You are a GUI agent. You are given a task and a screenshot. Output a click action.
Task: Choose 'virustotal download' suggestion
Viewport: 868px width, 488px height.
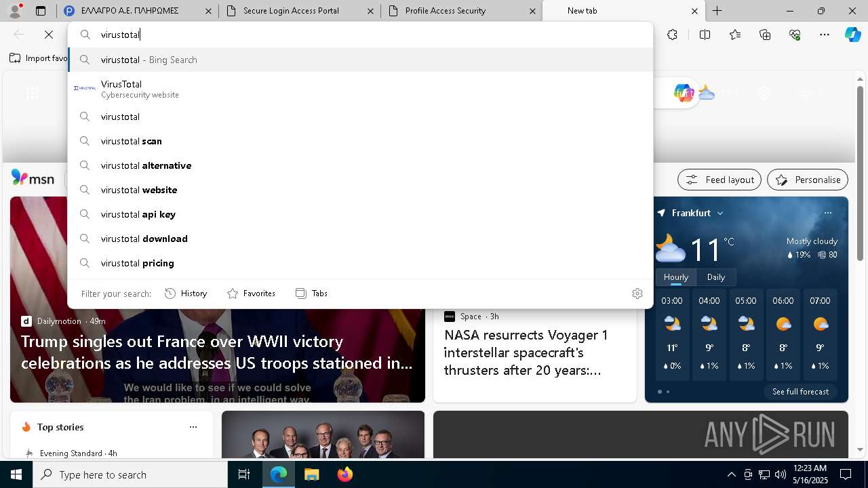(360, 239)
